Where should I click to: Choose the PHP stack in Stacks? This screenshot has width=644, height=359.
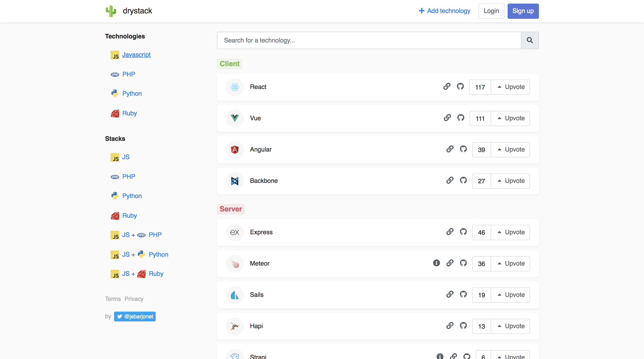[129, 177]
